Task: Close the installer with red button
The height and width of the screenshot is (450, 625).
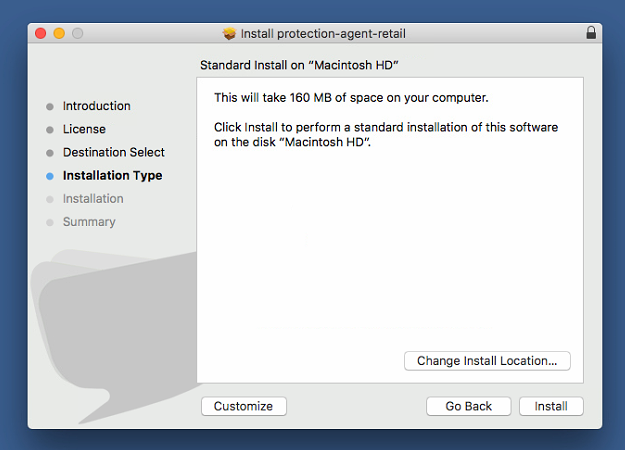Action: pyautogui.click(x=41, y=33)
